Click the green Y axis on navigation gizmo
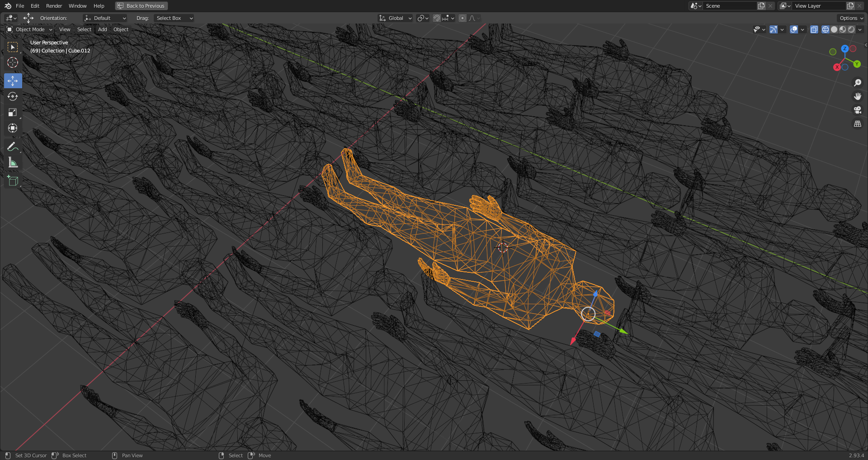Image resolution: width=868 pixels, height=460 pixels. [857, 64]
